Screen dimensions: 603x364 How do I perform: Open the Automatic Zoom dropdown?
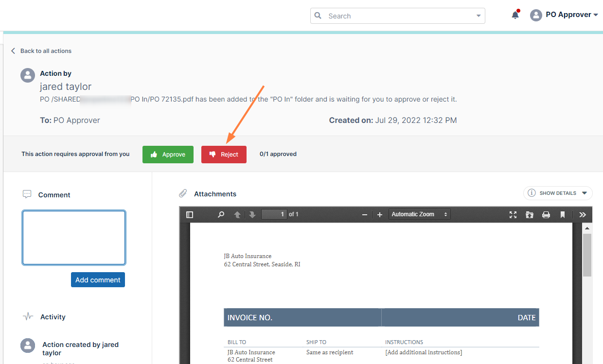(419, 214)
